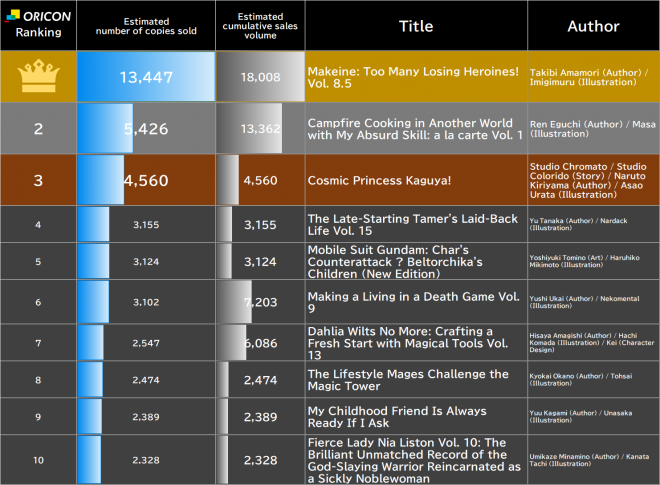Click the blue 13,447 copies sold bar
The width and height of the screenshot is (660, 485).
click(147, 76)
